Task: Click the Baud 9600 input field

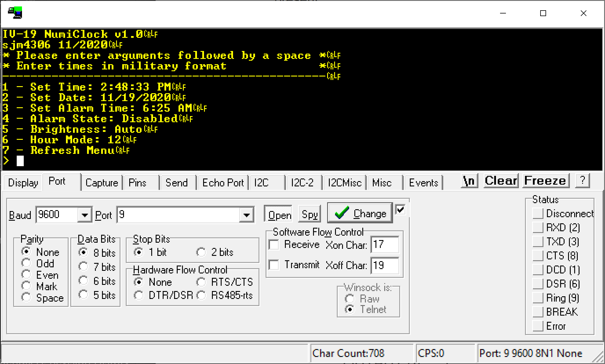Action: (57, 215)
